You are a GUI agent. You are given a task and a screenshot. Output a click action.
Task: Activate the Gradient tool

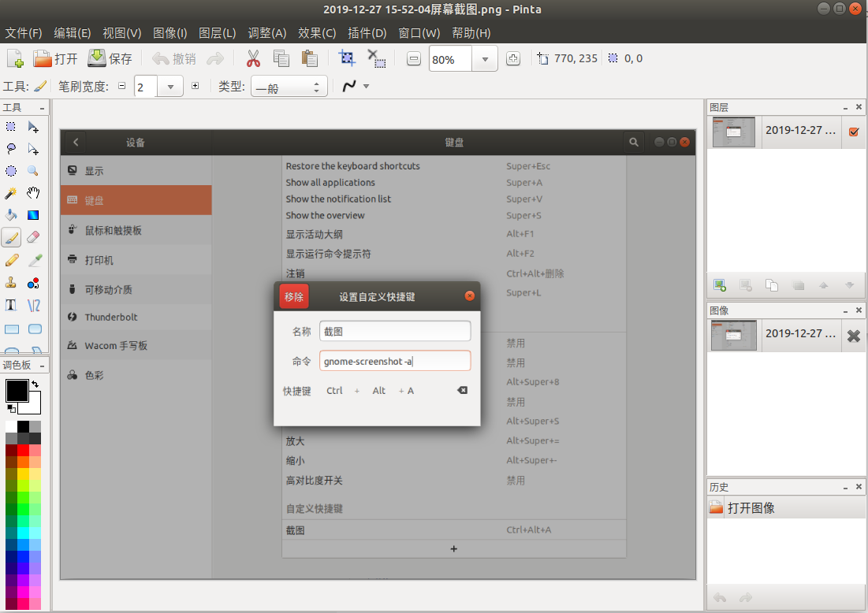(33, 215)
